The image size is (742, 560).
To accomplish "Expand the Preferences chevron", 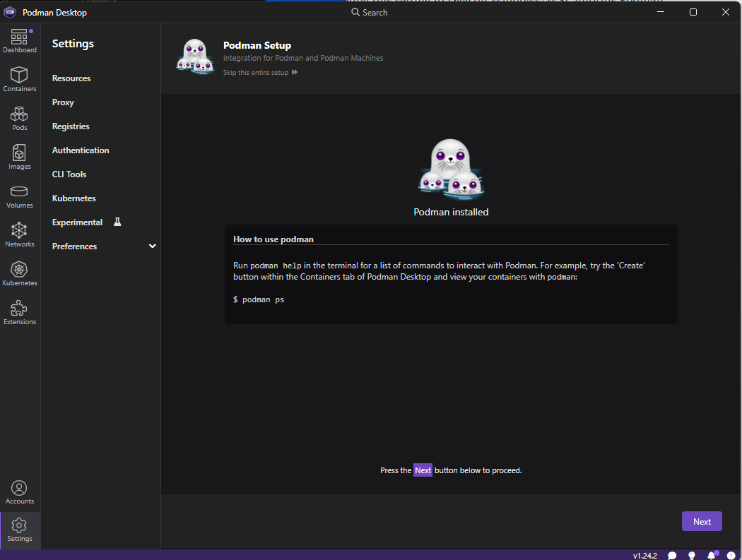I will tap(152, 246).
